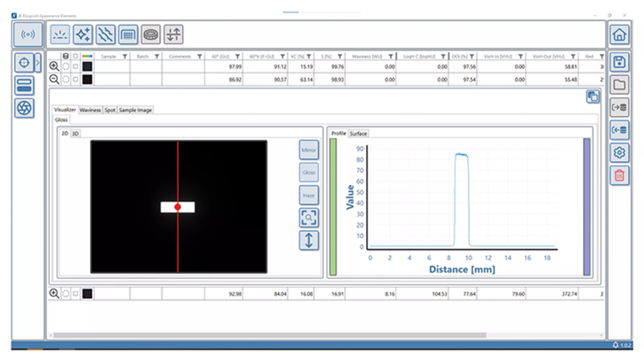Switch to the 3D view tab
The width and height of the screenshot is (644, 362).
pos(75,134)
